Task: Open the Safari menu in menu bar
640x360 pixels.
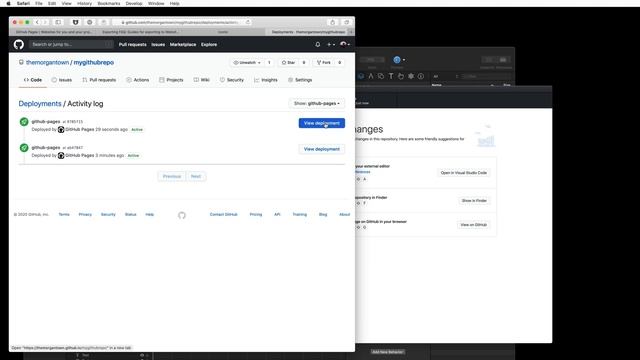Action: pos(23,3)
